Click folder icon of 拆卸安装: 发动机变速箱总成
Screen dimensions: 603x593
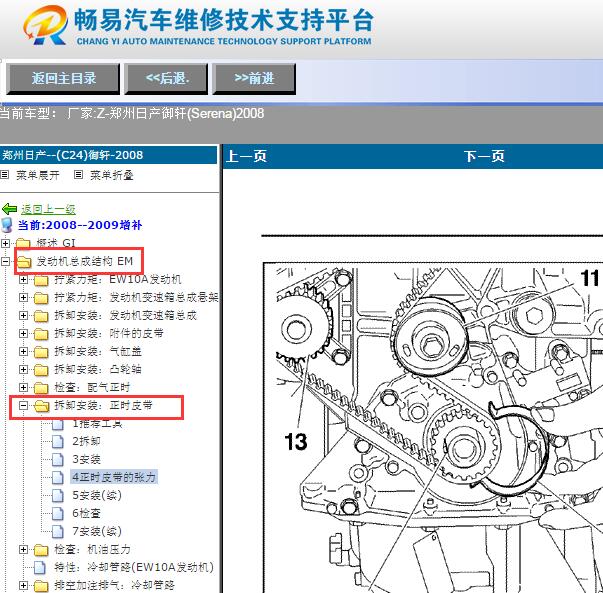(41, 316)
